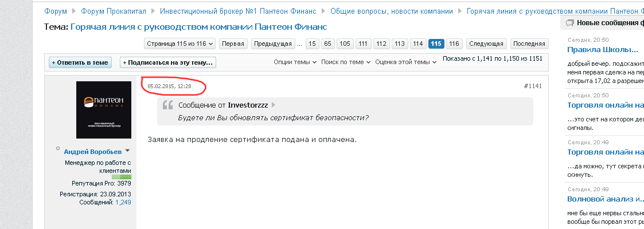Open the "Оценка этой темы" menu
This screenshot has width=644, height=229.
point(405,62)
